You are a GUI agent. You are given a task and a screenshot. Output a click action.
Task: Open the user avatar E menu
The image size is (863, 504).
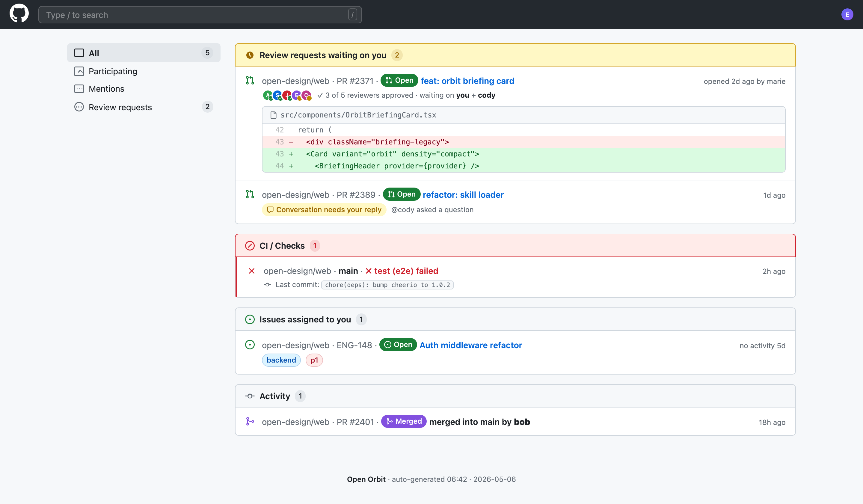(847, 14)
